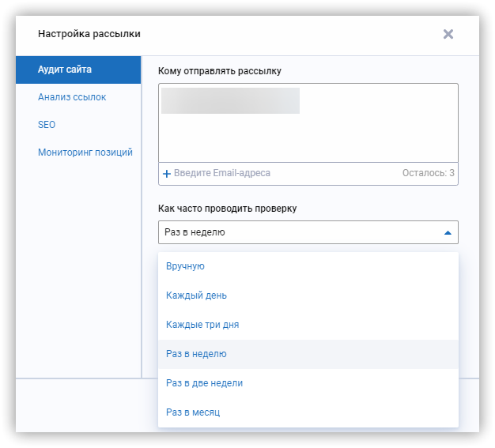Collapse the frequency dropdown using the arrow
Screen dimensions: 495x448
point(448,233)
